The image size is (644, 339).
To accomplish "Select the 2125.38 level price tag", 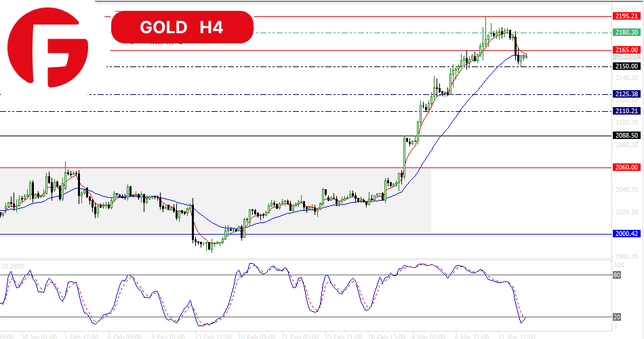I will tap(626, 94).
